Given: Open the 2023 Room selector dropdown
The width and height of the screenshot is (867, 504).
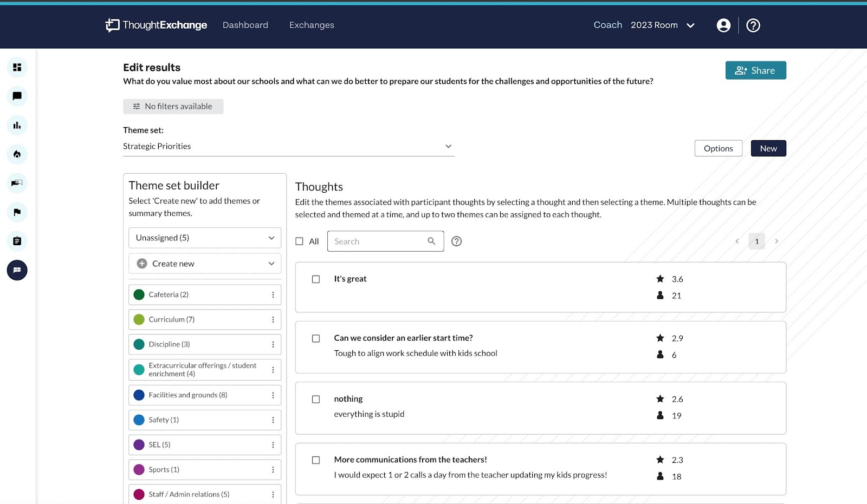Looking at the screenshot, I should [x=663, y=25].
